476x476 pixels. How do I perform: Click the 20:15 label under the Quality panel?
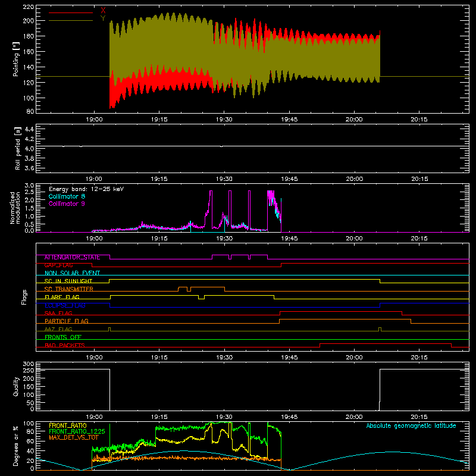point(419,417)
